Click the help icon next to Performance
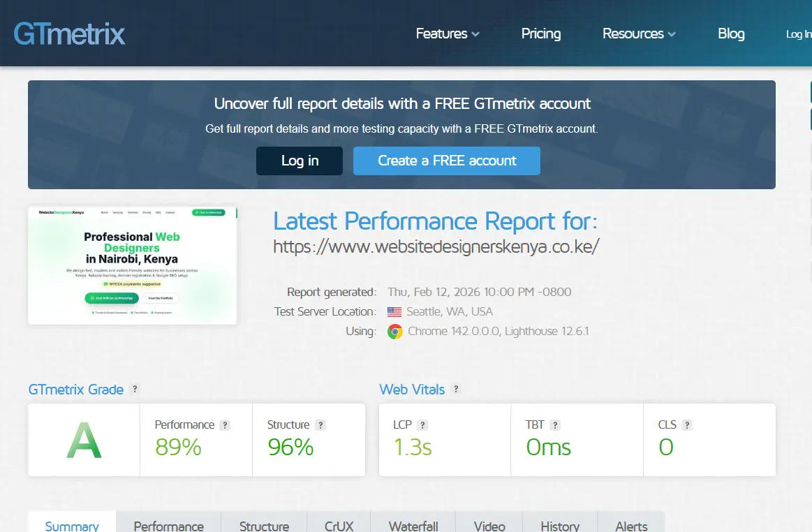This screenshot has height=532, width=812. tap(225, 425)
